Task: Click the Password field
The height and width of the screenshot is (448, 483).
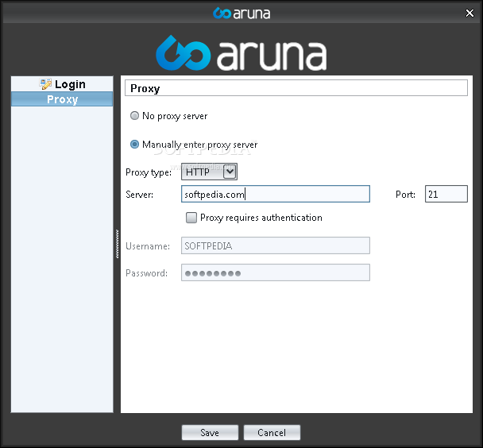Action: (x=276, y=272)
